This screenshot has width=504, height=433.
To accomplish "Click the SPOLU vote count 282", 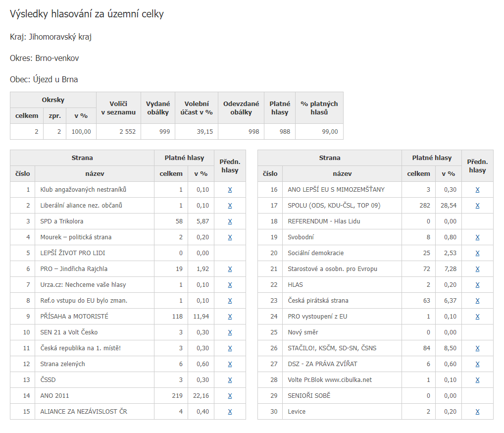I will pyautogui.click(x=425, y=206).
